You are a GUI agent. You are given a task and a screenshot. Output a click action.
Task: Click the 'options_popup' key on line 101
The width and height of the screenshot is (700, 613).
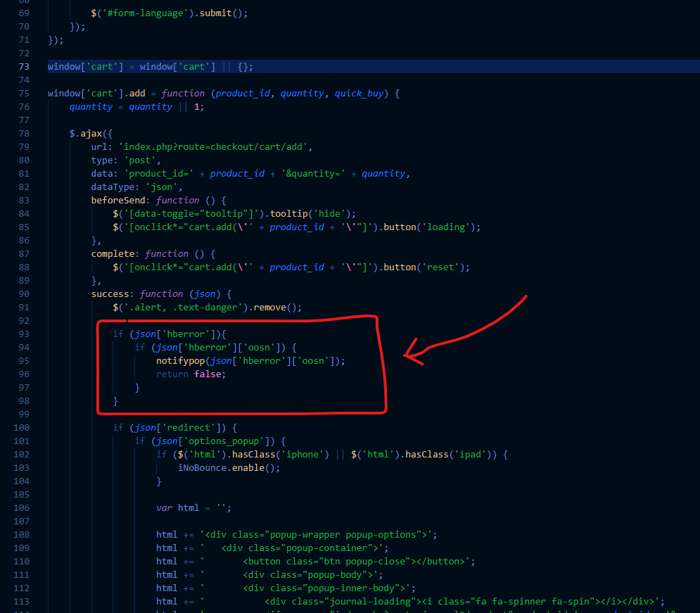[224, 441]
